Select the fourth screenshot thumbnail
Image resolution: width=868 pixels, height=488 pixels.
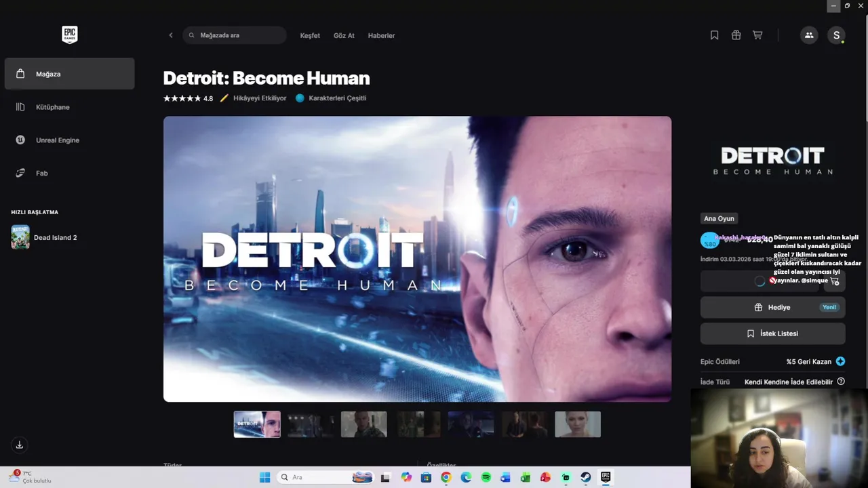[418, 424]
